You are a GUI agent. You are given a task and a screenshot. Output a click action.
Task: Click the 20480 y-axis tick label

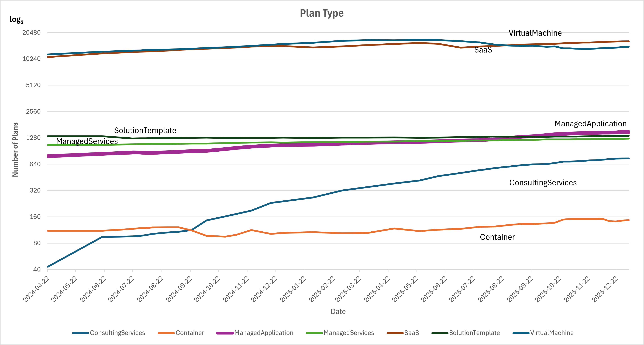tap(31, 33)
